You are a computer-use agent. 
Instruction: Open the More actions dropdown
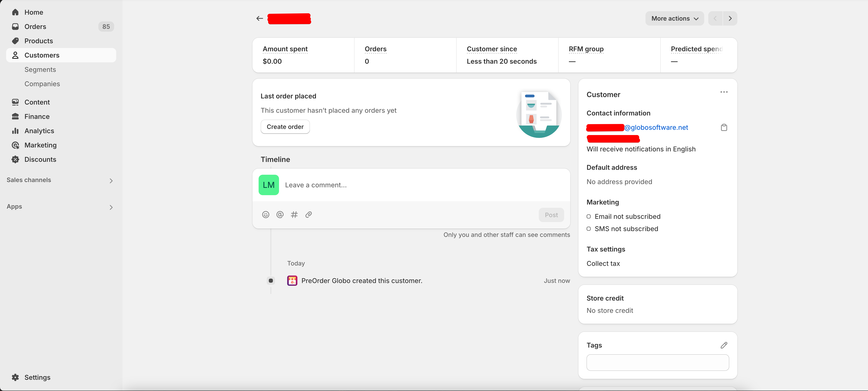tap(674, 18)
